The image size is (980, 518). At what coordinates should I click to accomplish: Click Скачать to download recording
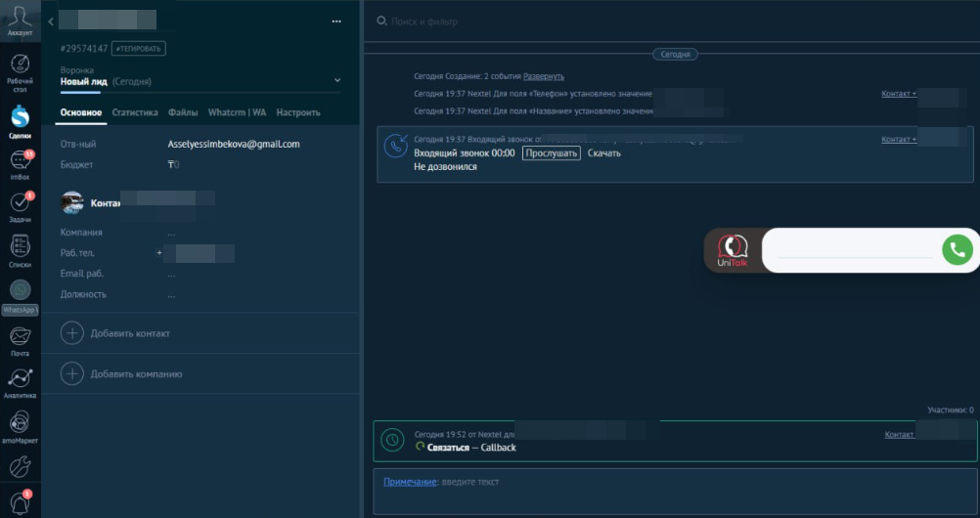tap(603, 153)
